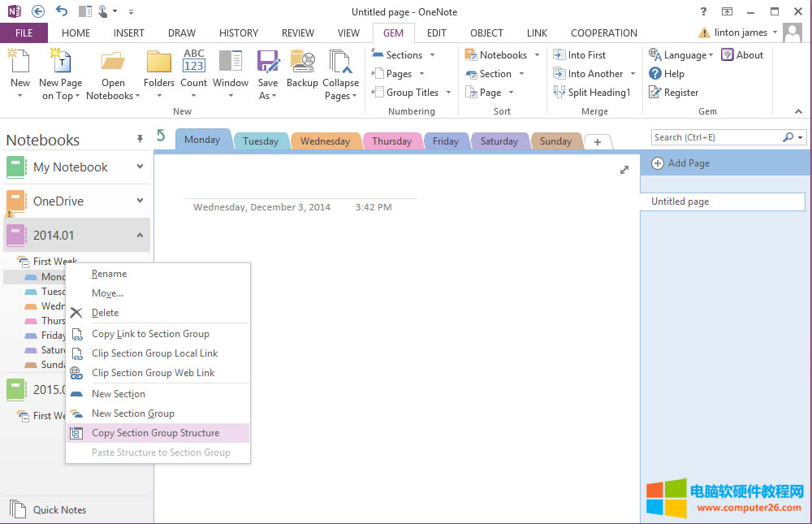Open Quick Notes at the bottom
812x524 pixels.
[59, 510]
